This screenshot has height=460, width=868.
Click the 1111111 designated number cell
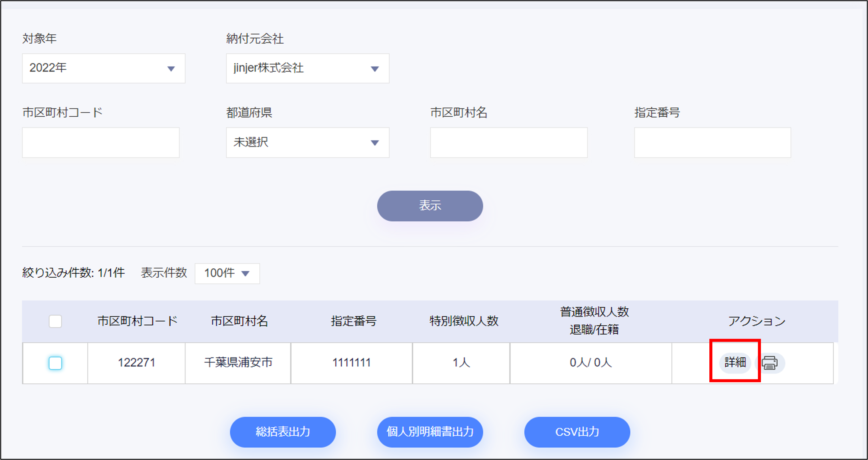(x=351, y=363)
